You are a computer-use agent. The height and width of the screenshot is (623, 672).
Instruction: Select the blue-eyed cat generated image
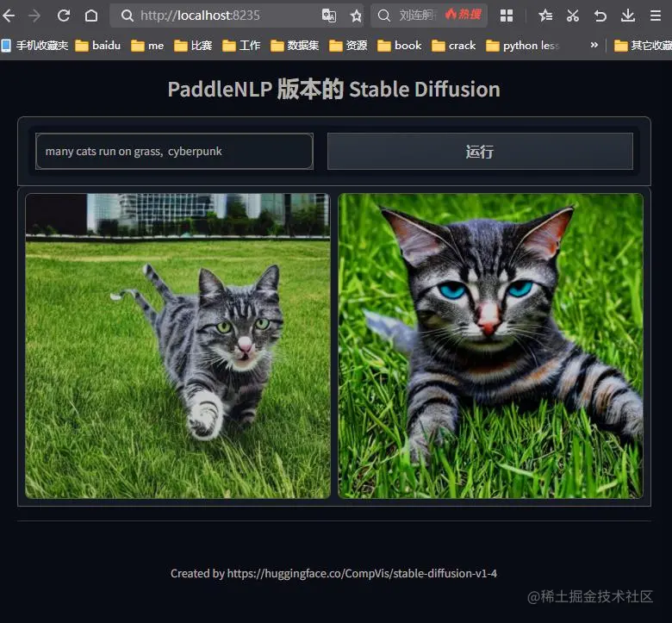491,346
